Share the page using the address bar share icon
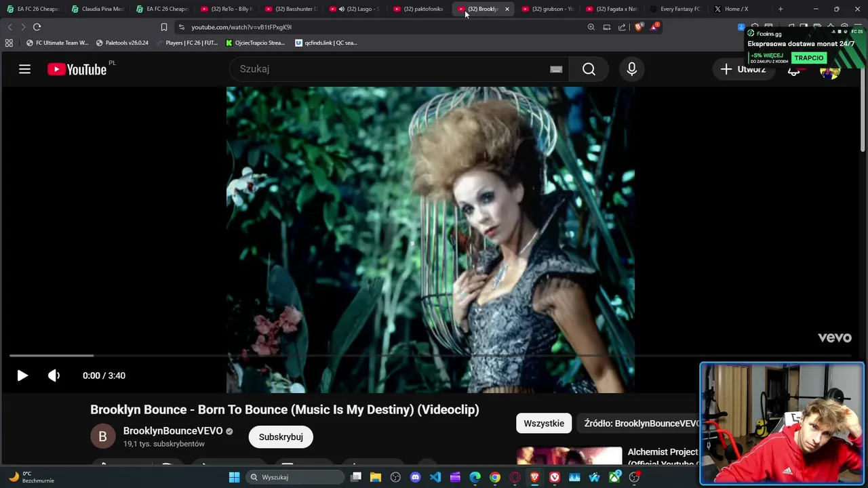Screen dimensions: 868x488 (x=622, y=27)
